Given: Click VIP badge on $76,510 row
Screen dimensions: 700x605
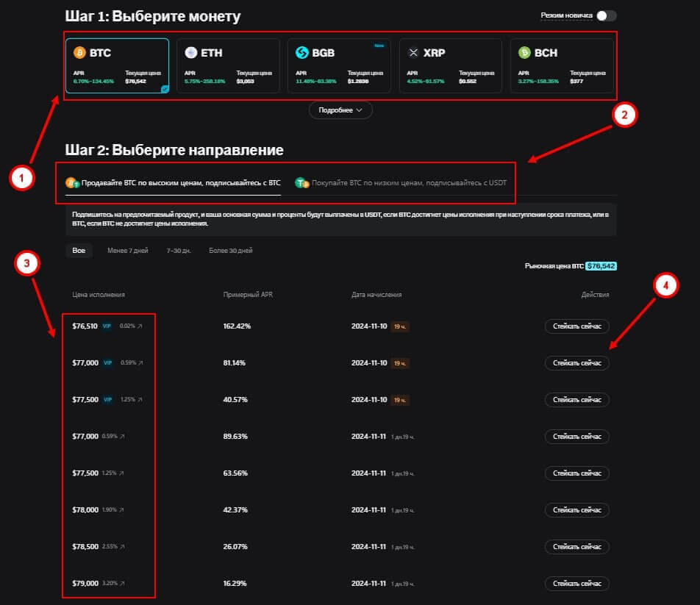Looking at the screenshot, I should pos(107,326).
